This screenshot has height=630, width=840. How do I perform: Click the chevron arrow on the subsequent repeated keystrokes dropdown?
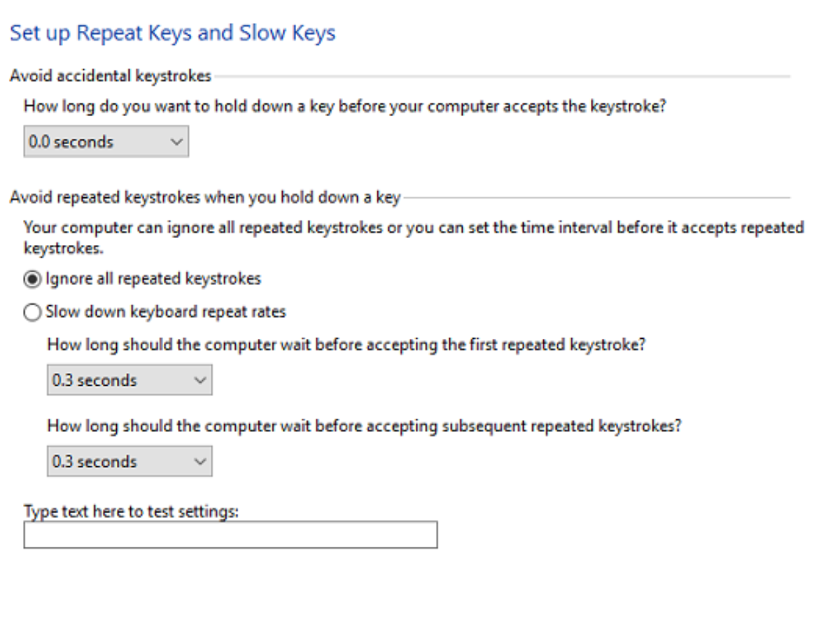tap(200, 462)
